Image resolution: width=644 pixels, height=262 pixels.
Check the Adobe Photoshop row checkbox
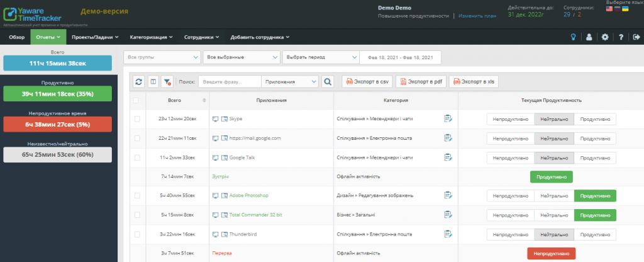[138, 196]
